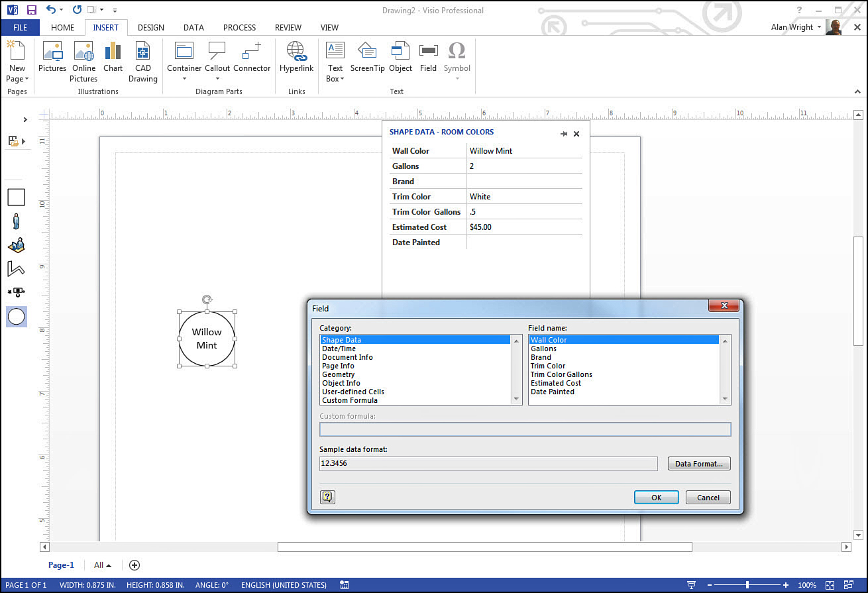Select the person shape in stencil
Screen dimensions: 868x593
point(16,221)
